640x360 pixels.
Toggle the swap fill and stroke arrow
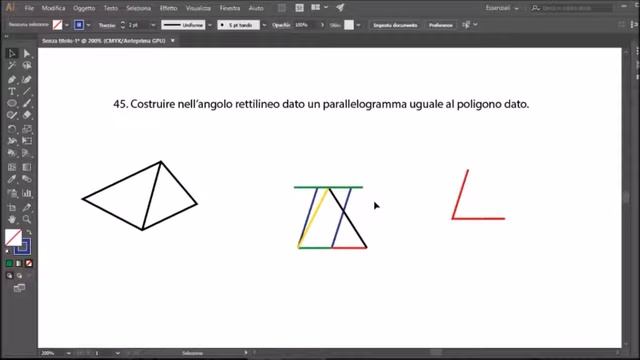click(x=29, y=232)
